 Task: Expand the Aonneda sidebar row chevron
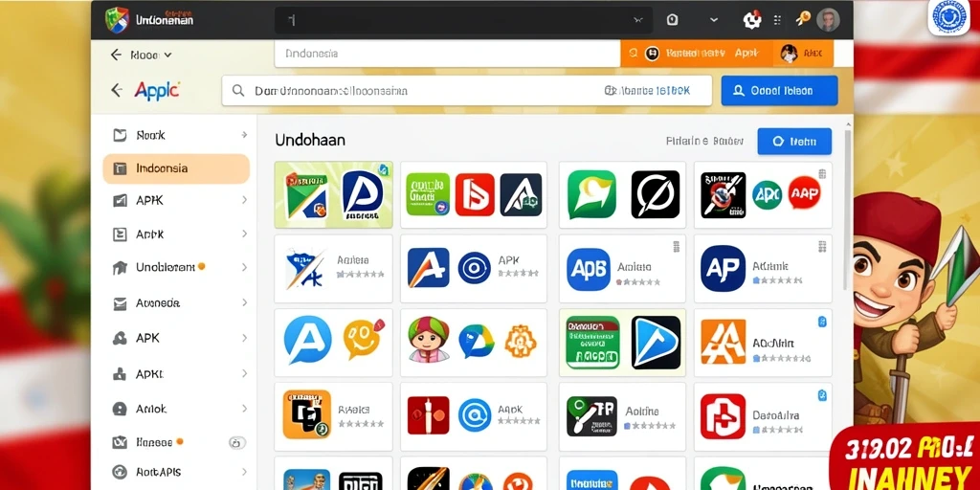click(244, 303)
